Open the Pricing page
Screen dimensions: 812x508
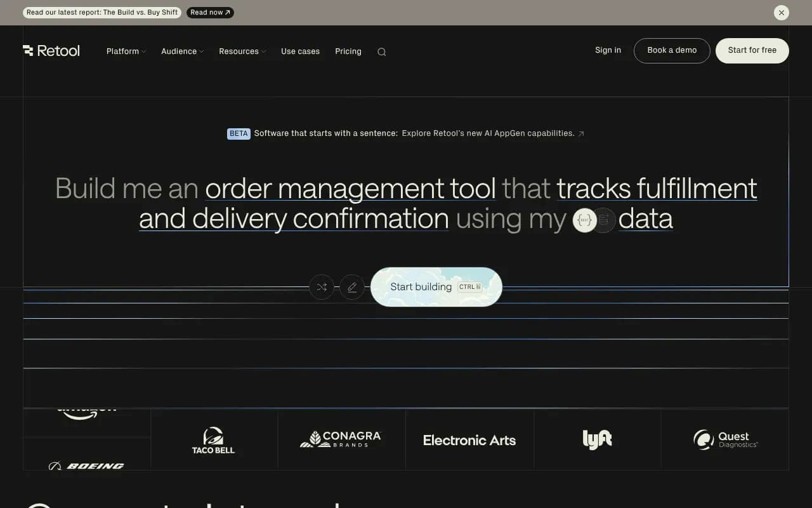(x=348, y=51)
